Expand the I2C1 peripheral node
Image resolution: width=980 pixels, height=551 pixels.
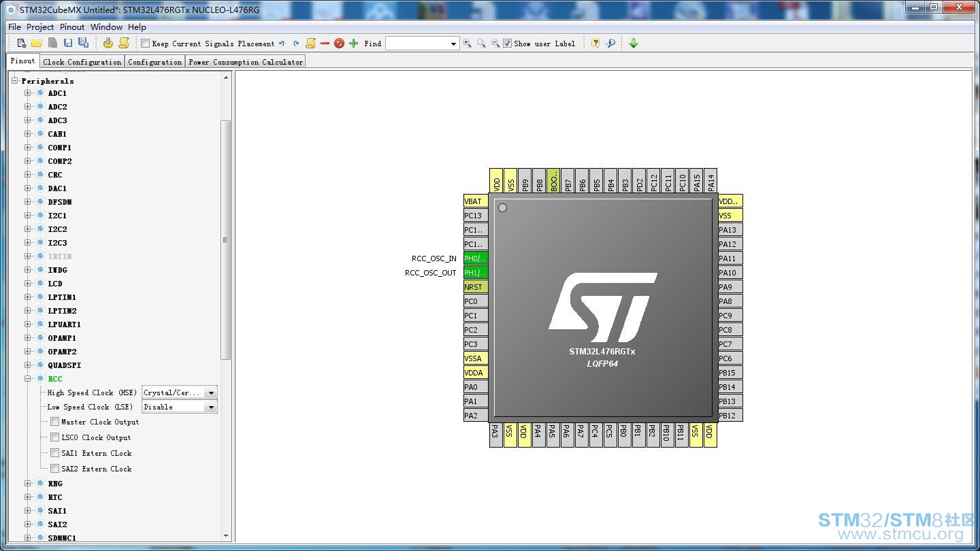[28, 216]
